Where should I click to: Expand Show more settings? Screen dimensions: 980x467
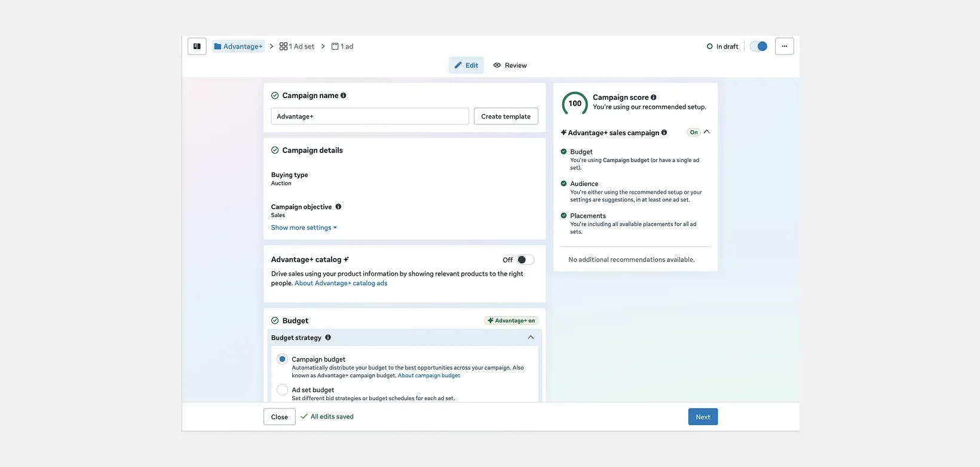(x=304, y=227)
